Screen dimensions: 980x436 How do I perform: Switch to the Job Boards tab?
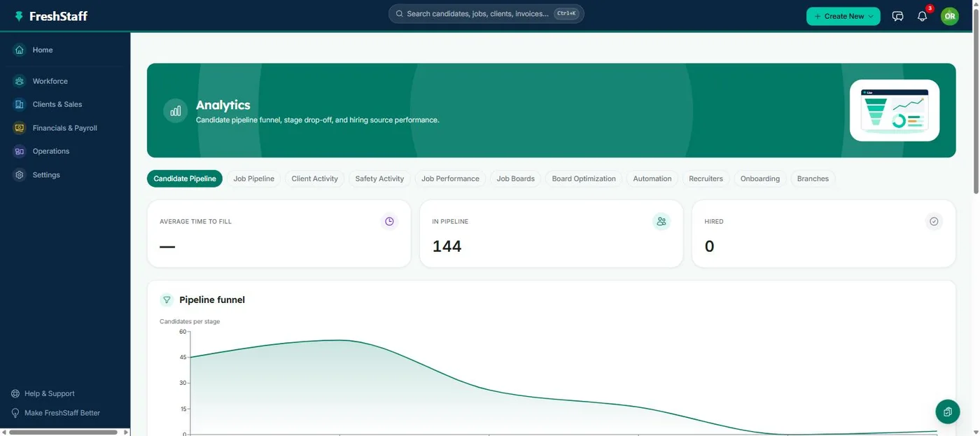point(516,178)
